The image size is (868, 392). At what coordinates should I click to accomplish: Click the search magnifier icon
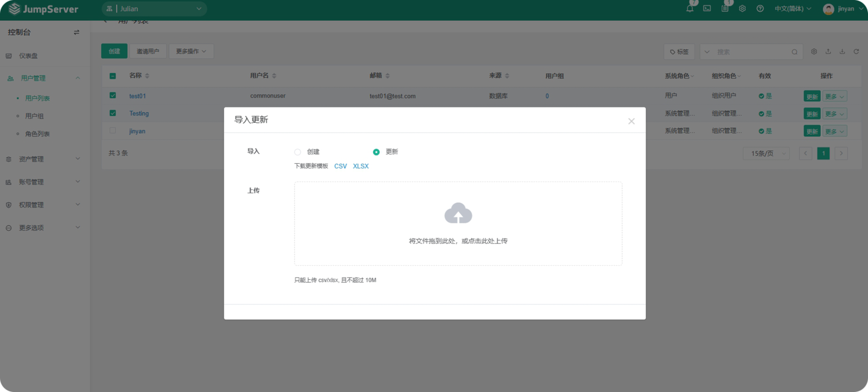click(794, 52)
